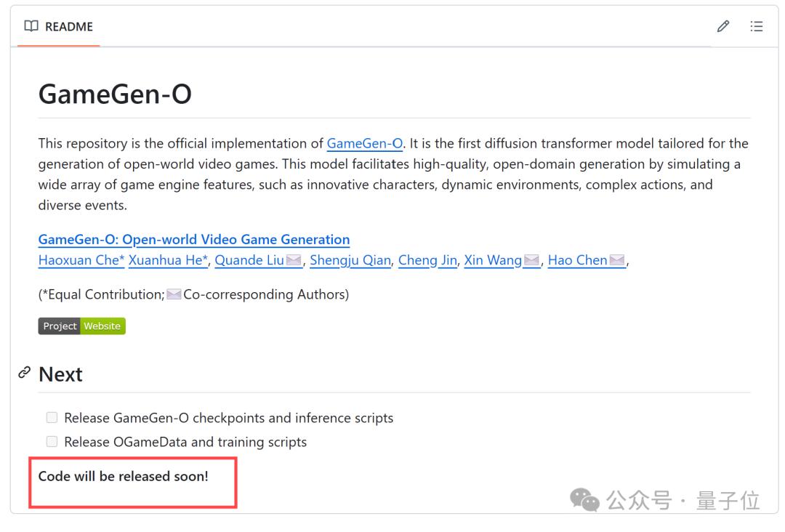Click the GameGen-O main heading
The image size is (785, 532).
(x=115, y=94)
